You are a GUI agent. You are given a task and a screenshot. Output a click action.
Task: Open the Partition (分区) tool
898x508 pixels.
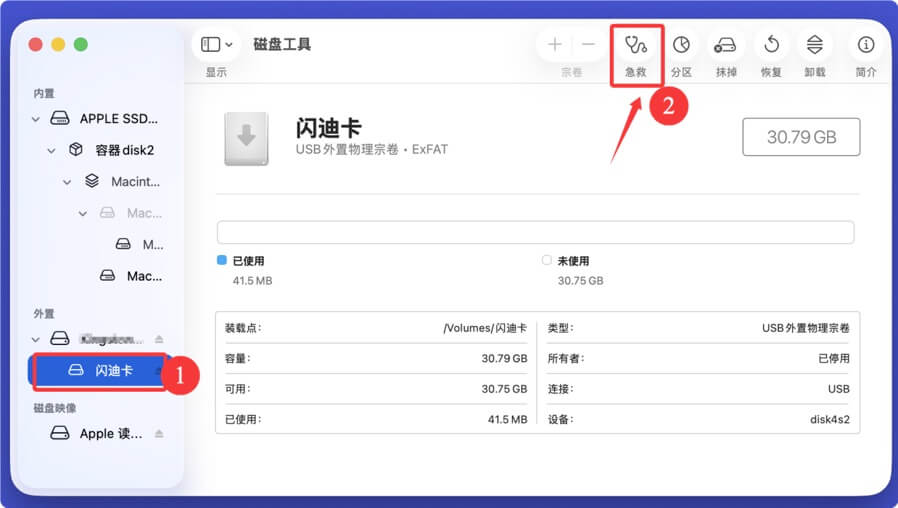(x=681, y=45)
